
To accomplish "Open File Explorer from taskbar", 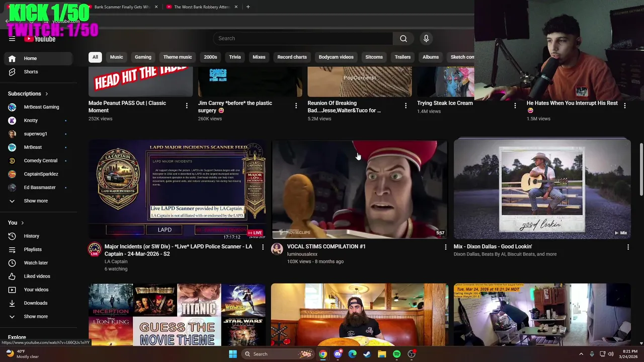I will (x=382, y=354).
